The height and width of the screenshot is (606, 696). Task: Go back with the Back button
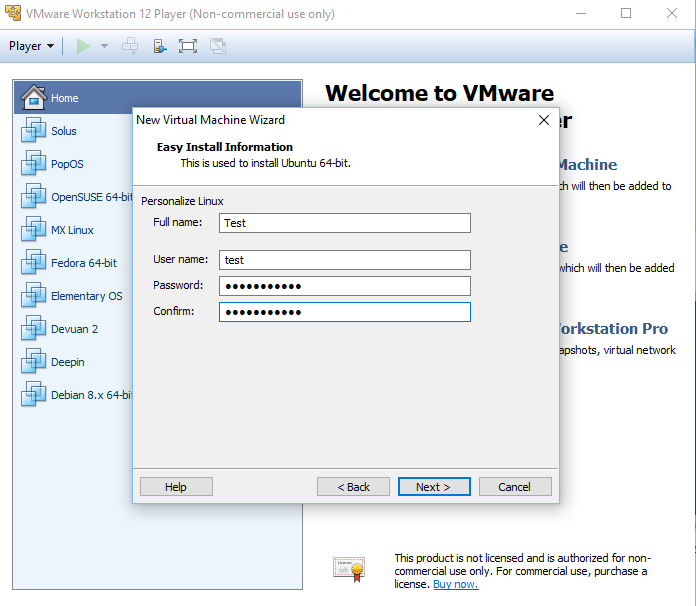353,487
